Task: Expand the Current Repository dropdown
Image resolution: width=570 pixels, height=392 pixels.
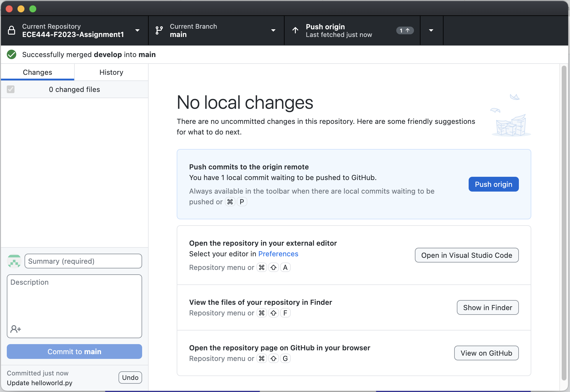Action: tap(137, 30)
